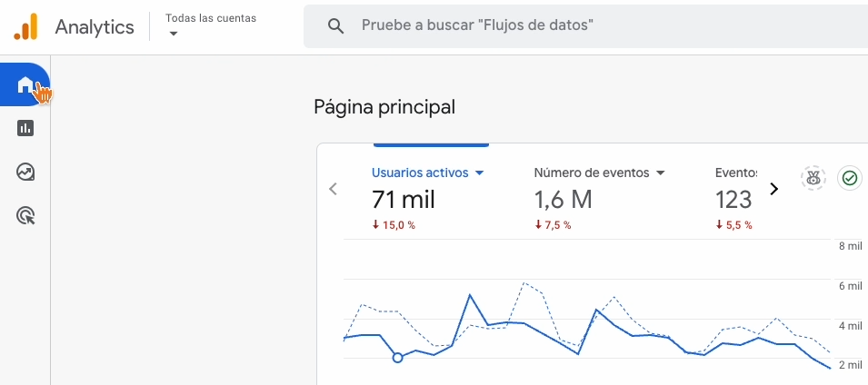Click the medal icon in dashed circle
868x385 pixels.
813,178
